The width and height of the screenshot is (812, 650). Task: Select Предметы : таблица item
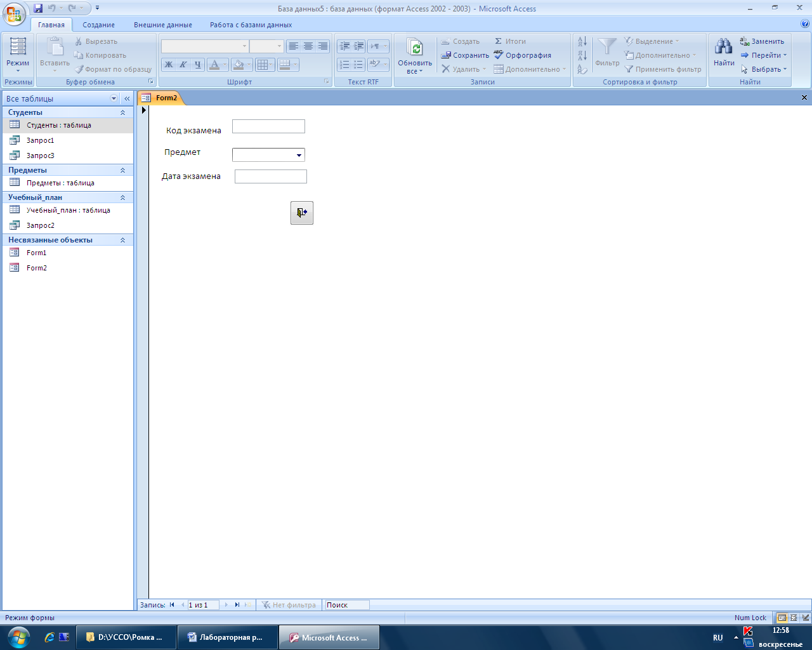coord(68,183)
